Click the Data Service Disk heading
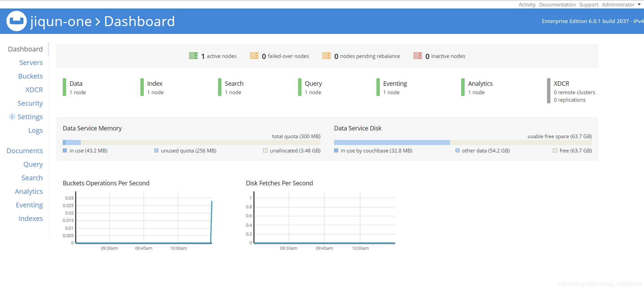This screenshot has width=644, height=290. click(358, 128)
